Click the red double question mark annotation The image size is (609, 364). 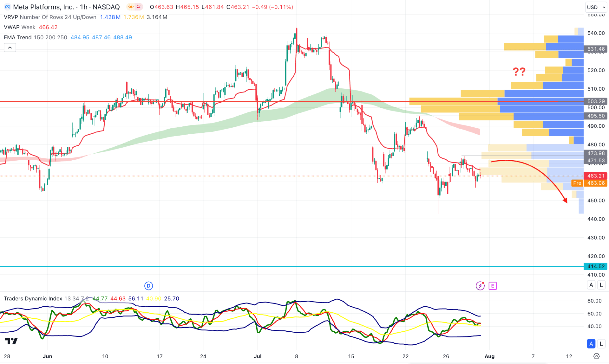pos(519,72)
